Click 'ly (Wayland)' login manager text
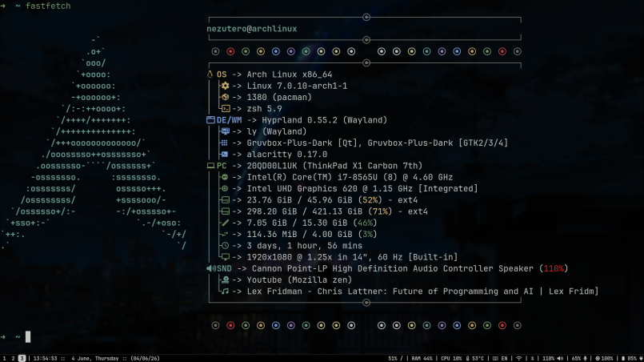The width and height of the screenshot is (644, 362). 277,131
